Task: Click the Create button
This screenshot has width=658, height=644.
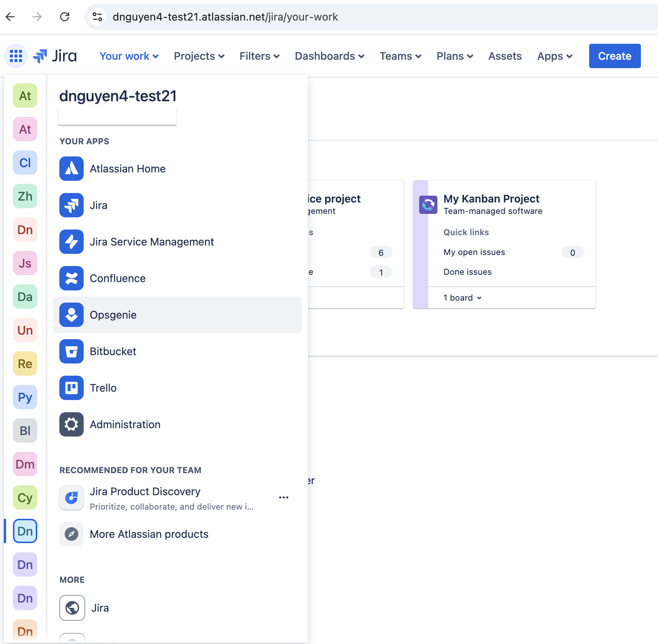Action: coord(615,56)
